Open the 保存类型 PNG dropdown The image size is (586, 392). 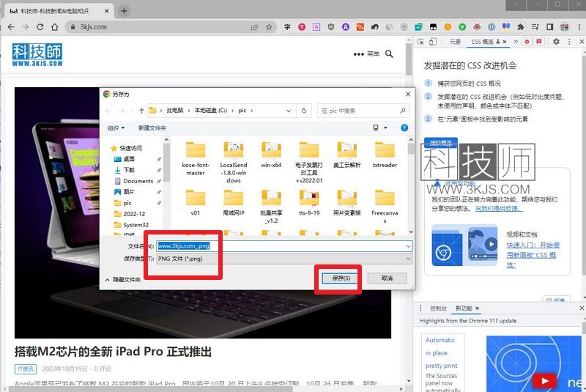(x=284, y=259)
